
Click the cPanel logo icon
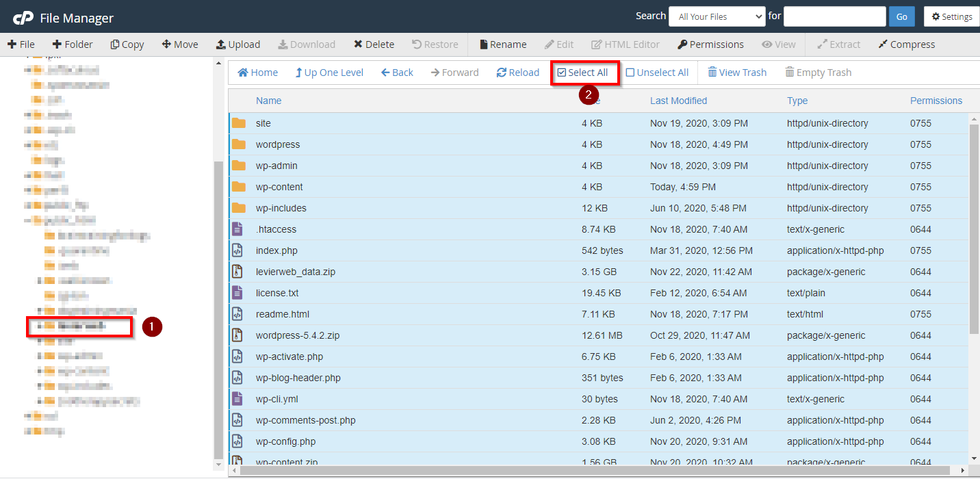coord(24,18)
